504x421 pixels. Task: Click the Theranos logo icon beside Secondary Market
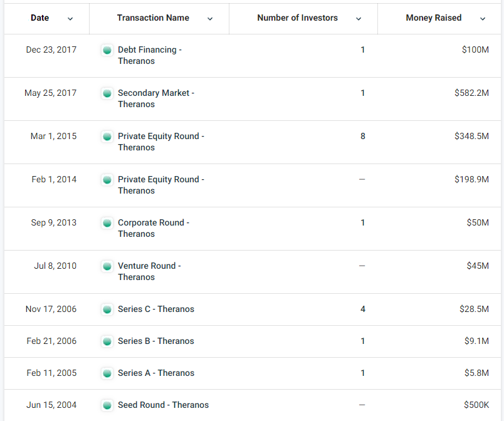pyautogui.click(x=107, y=93)
